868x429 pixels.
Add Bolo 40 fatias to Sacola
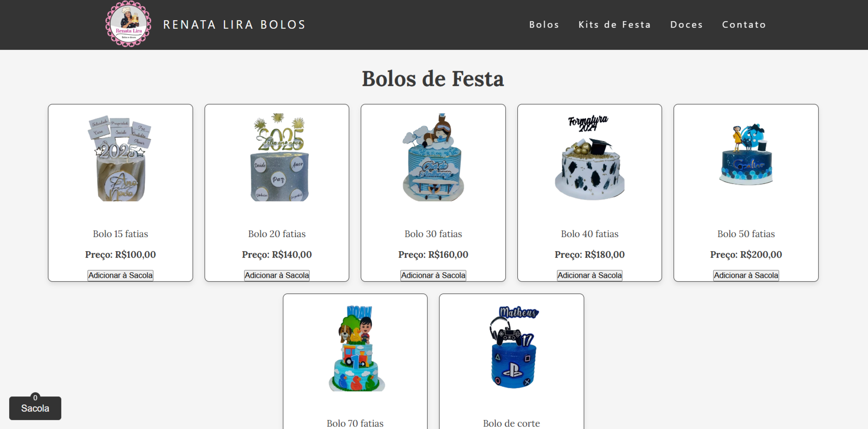click(590, 275)
